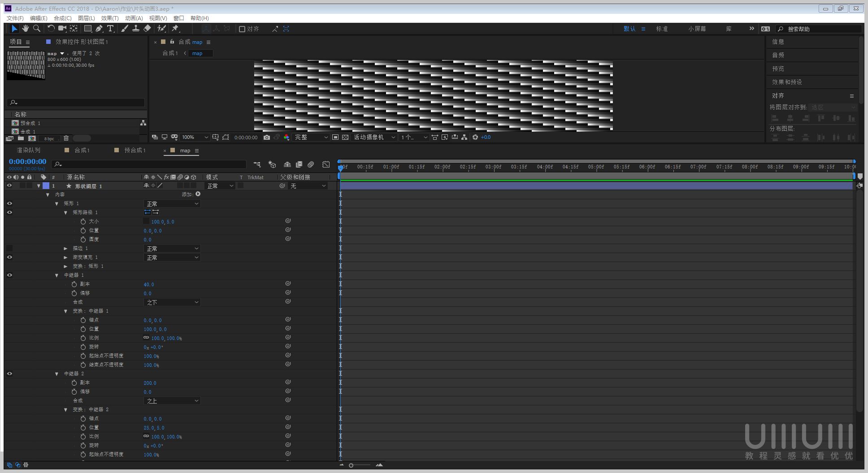The image size is (868, 473).
Task: Expand the 渐变填充 1 group
Action: 65,257
